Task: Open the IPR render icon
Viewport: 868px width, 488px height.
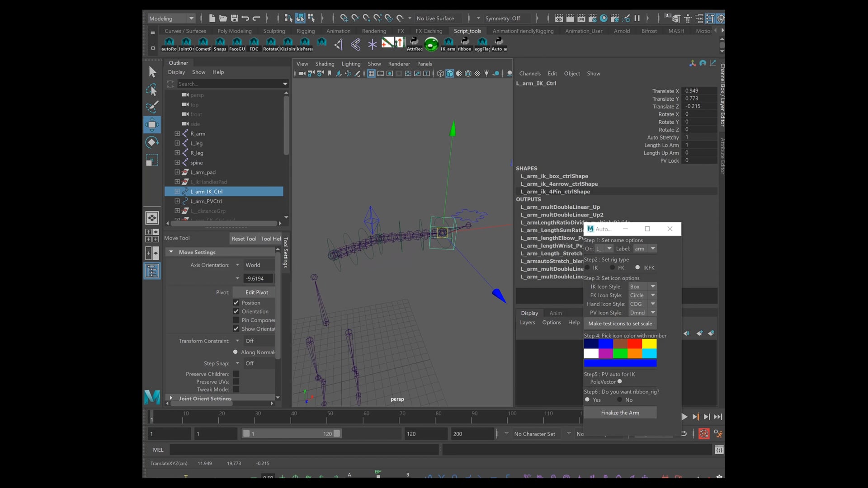Action: (581, 18)
